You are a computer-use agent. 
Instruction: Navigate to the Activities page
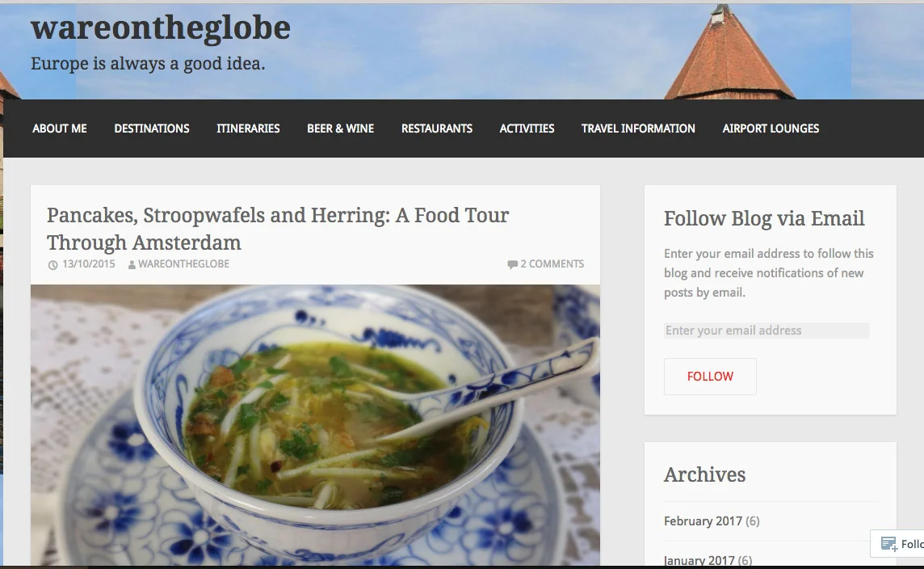(x=527, y=129)
